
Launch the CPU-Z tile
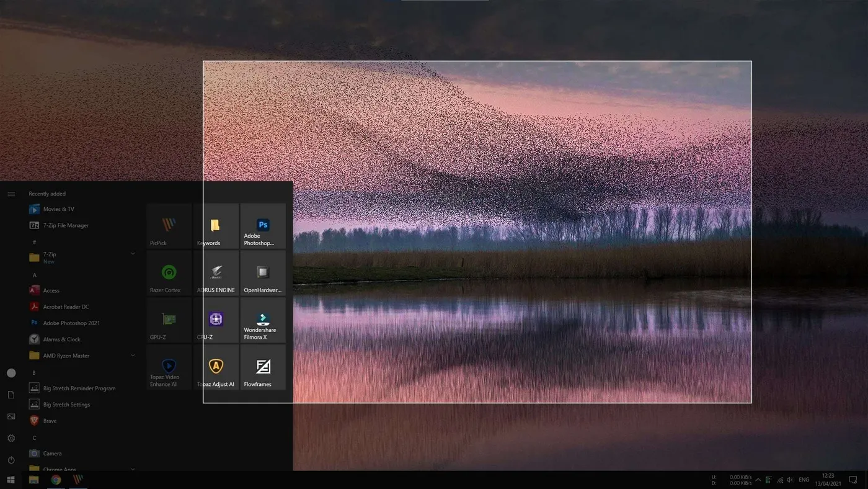[x=216, y=320]
